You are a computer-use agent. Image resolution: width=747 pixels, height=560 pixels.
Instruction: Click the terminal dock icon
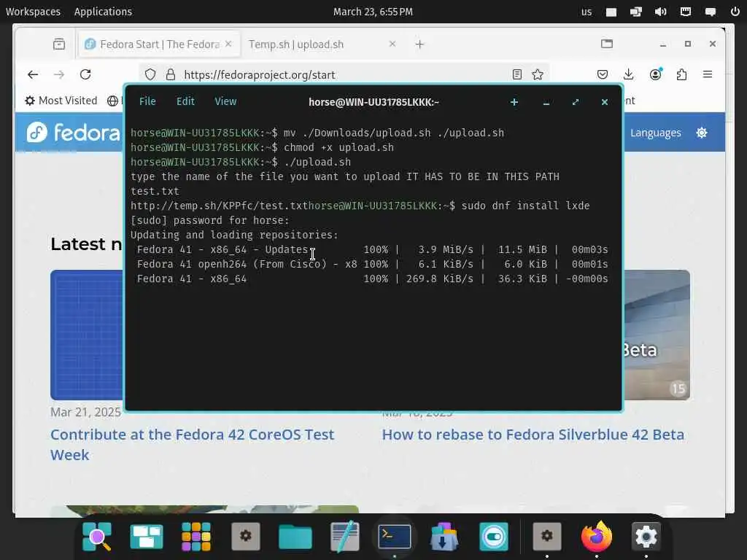click(x=395, y=537)
